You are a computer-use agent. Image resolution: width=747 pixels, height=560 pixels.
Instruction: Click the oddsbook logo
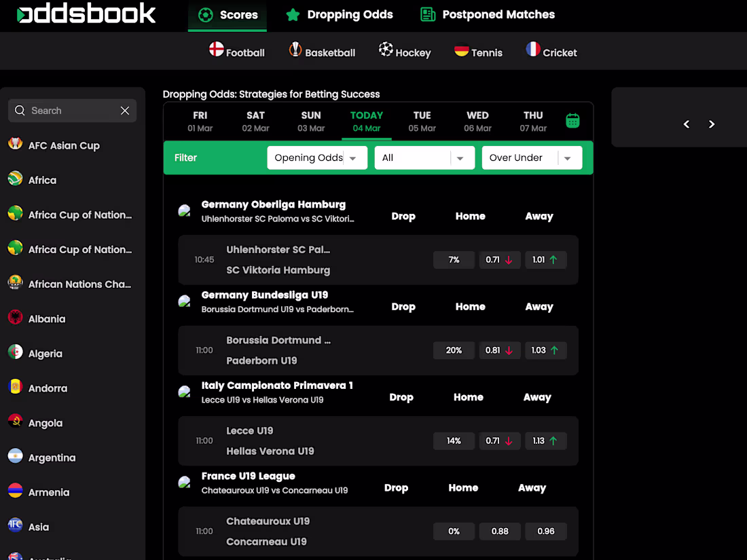86,14
